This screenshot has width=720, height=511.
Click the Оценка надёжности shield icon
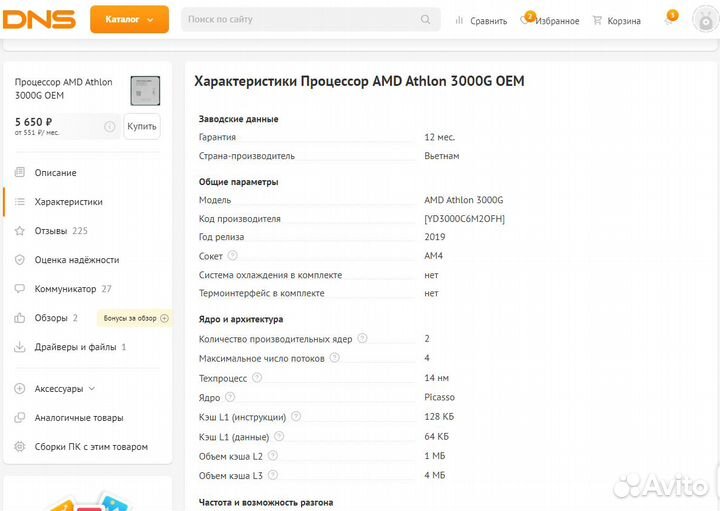tap(20, 260)
